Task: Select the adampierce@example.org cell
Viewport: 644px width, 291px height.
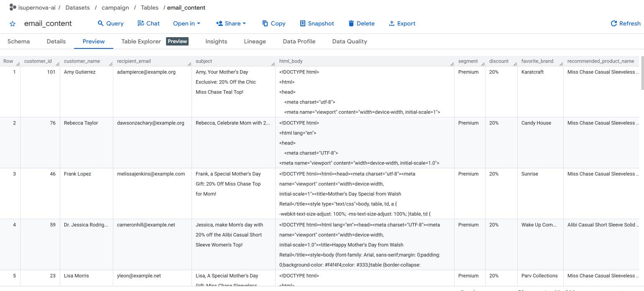Action: 152,91
